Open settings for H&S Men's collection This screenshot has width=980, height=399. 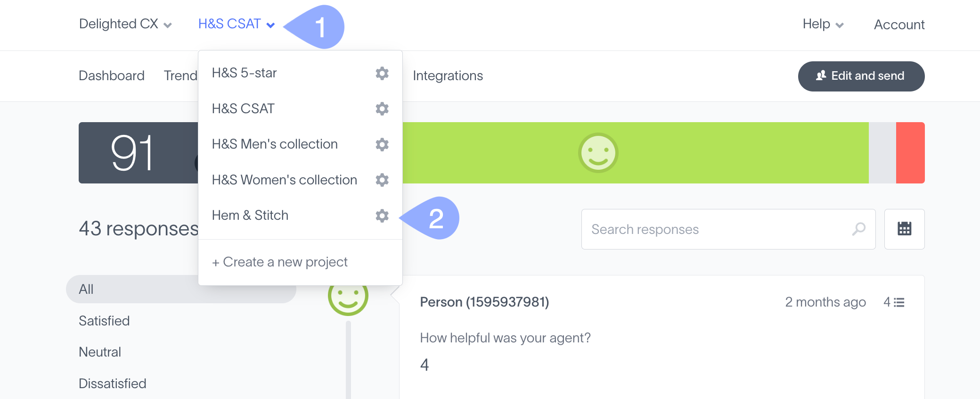pos(382,144)
